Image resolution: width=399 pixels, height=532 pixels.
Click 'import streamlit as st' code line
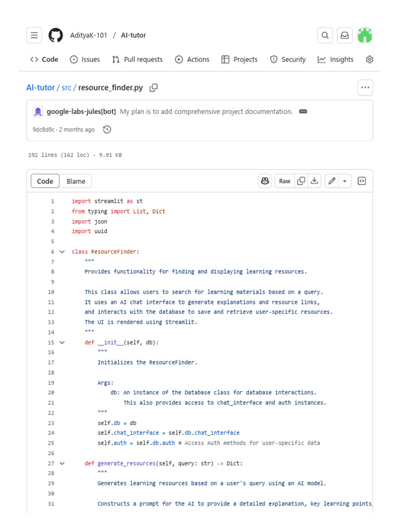[107, 201]
